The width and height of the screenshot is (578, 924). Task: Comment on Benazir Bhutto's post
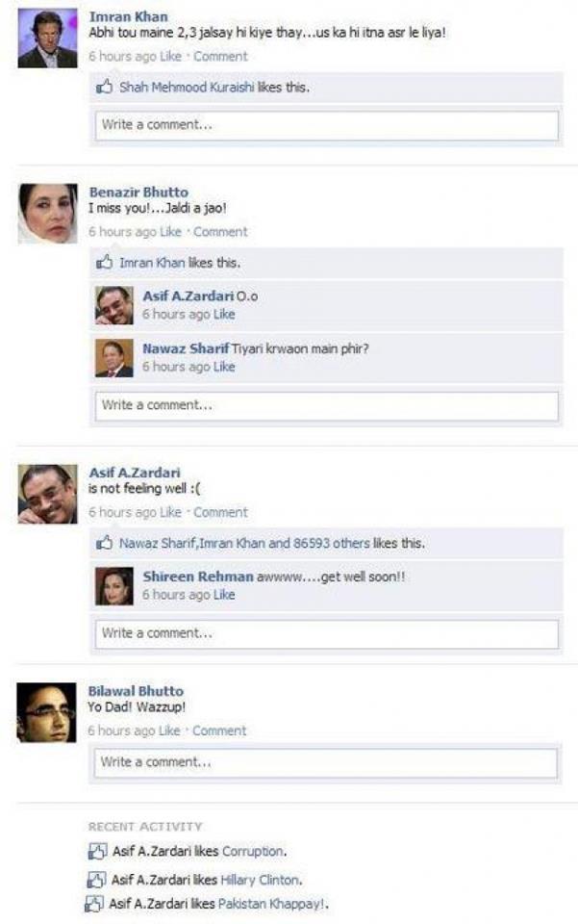[220, 232]
